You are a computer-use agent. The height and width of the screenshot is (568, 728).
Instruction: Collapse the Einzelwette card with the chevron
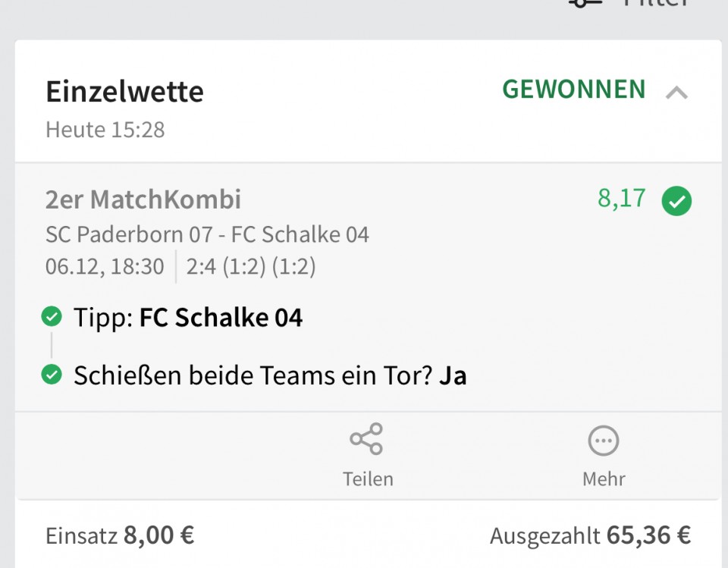[x=676, y=93]
